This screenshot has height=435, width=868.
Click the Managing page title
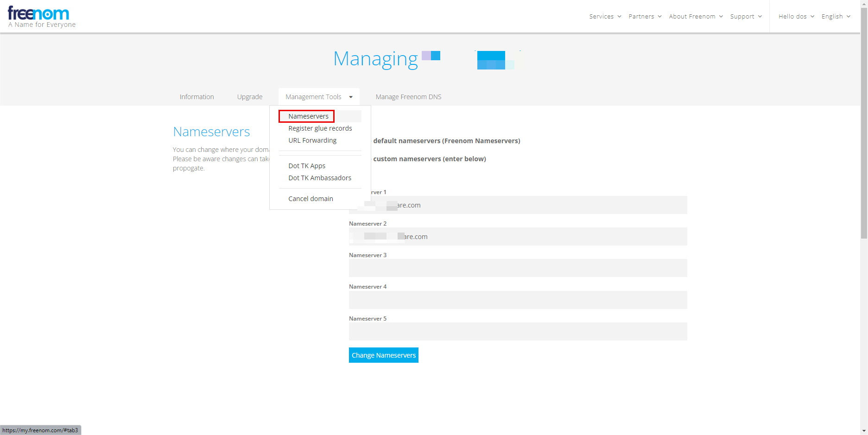[376, 59]
